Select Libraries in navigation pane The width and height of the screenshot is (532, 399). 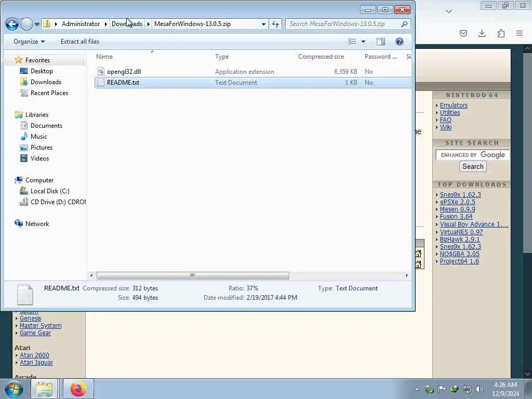point(37,115)
